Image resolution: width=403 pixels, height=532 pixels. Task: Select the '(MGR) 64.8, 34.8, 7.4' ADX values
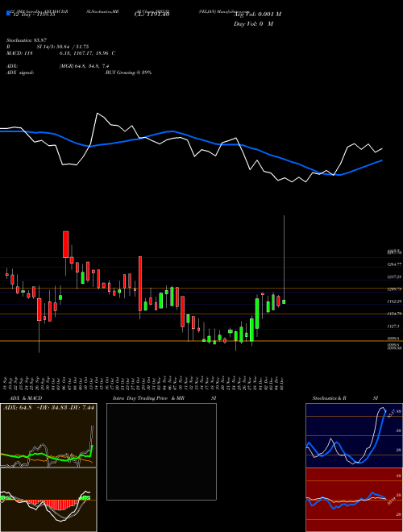point(84,66)
